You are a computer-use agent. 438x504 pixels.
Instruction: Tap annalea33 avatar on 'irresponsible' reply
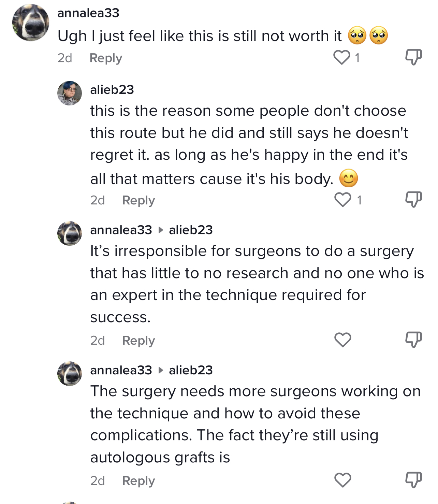click(x=70, y=233)
